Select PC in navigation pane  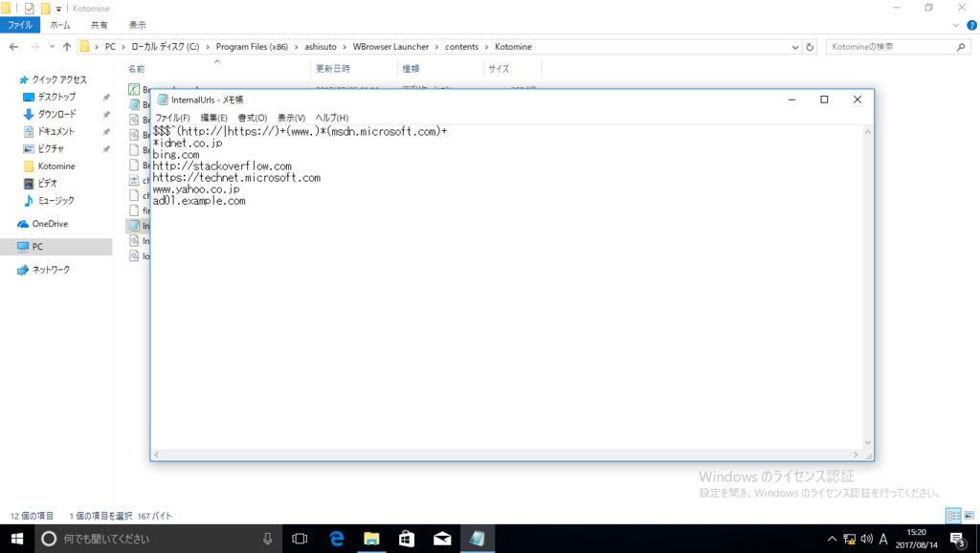(37, 247)
